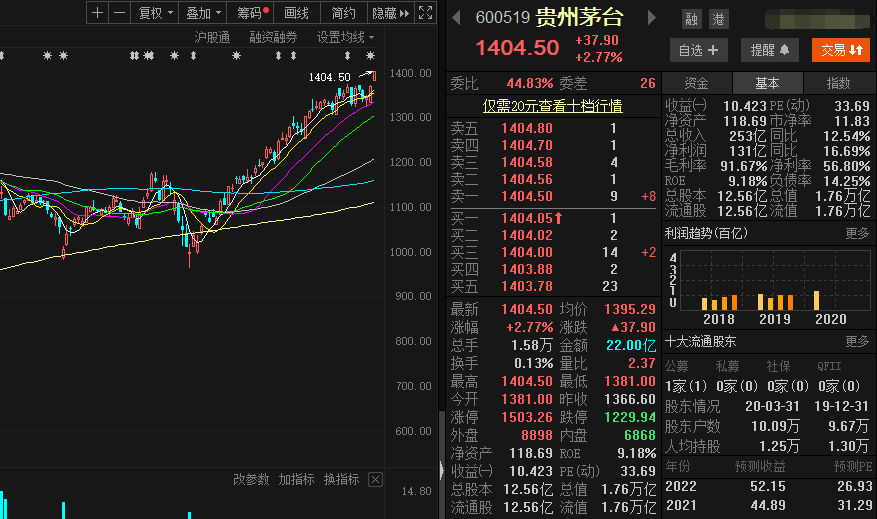Click the 港 Hong Kong badge
This screenshot has height=519, width=877.
pos(719,20)
